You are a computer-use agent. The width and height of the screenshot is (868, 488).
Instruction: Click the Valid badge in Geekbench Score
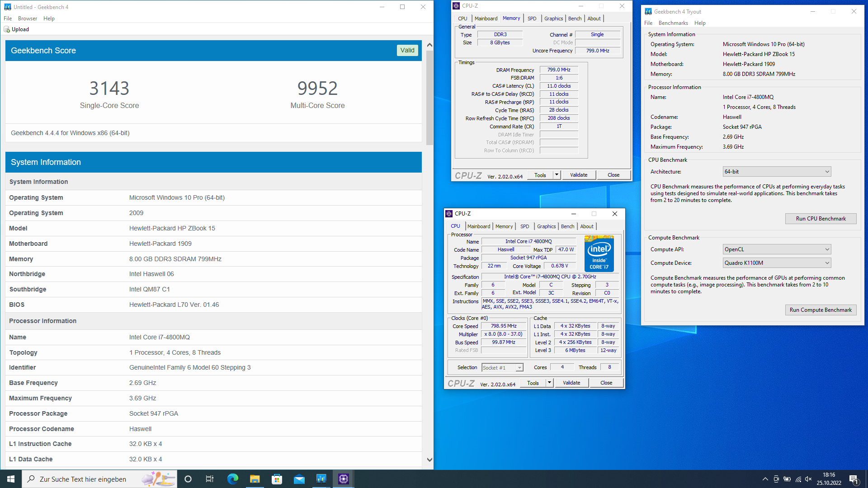[x=407, y=51]
